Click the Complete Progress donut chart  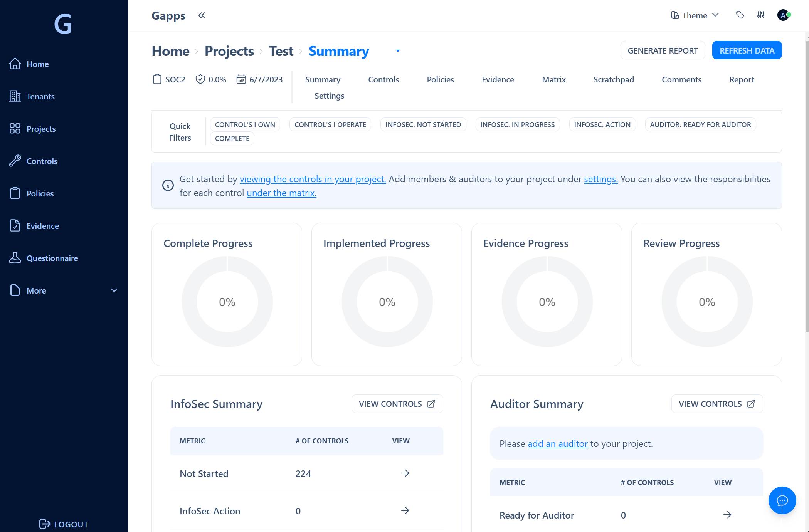[227, 302]
